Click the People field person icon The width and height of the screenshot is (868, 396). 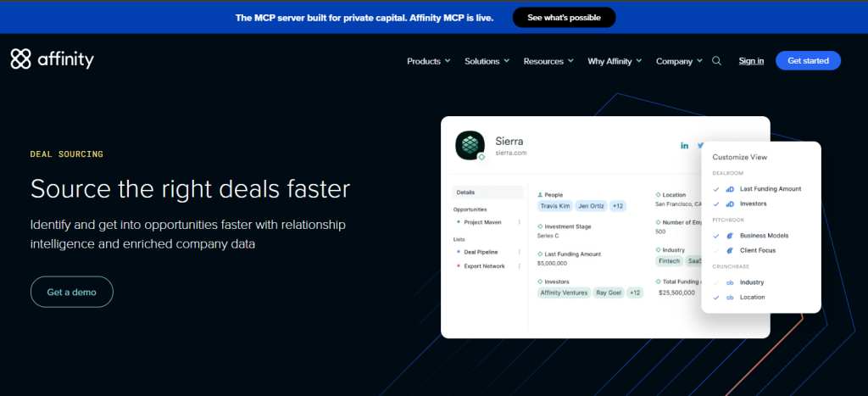coord(540,195)
